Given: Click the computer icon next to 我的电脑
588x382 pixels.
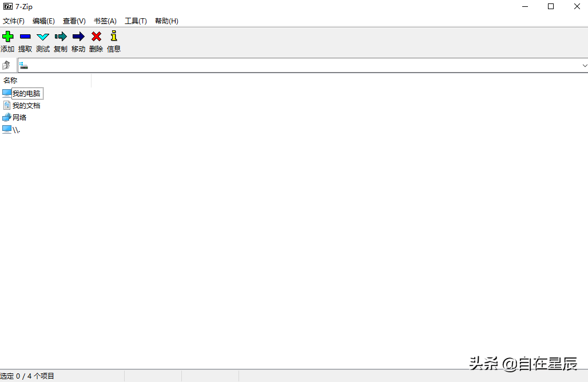Looking at the screenshot, I should click(7, 93).
